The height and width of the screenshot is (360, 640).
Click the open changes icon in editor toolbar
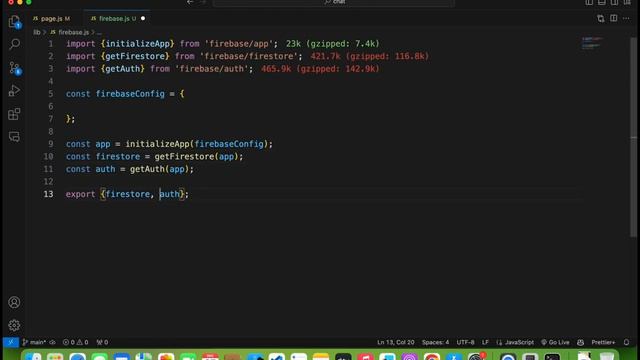[x=600, y=18]
